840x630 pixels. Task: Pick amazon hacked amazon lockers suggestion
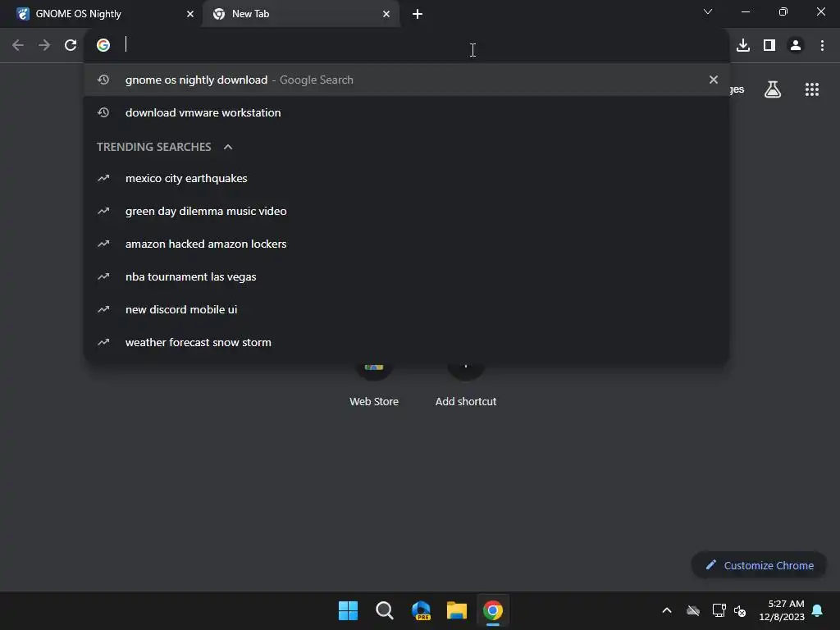407,244
